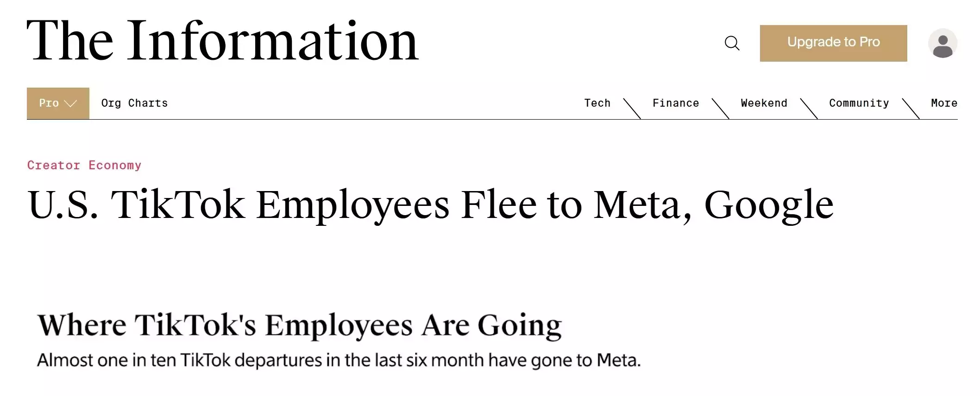The image size is (980, 396).
Task: Click The Information logo
Action: click(223, 41)
